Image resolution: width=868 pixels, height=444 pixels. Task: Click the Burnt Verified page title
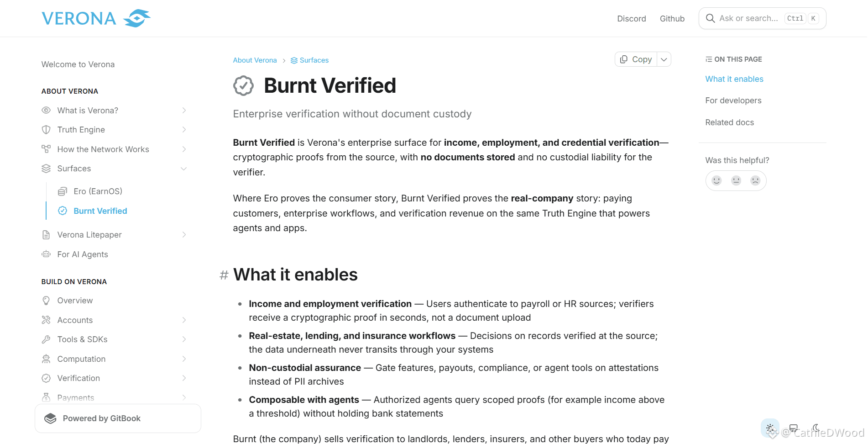(330, 86)
